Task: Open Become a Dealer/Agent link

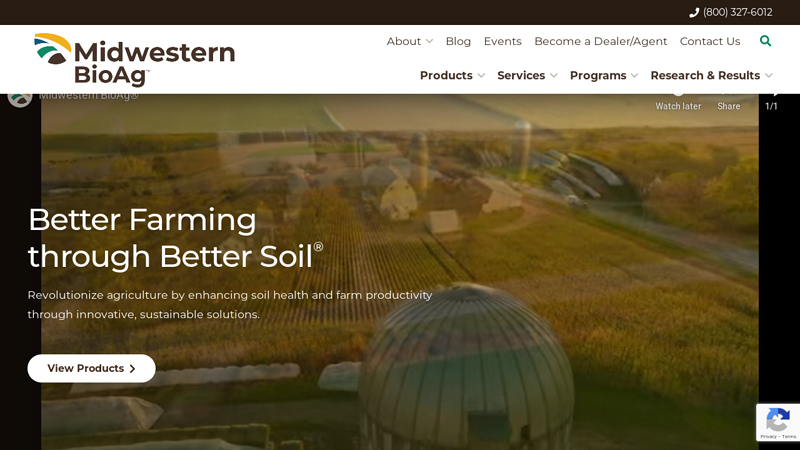Action: pyautogui.click(x=601, y=41)
